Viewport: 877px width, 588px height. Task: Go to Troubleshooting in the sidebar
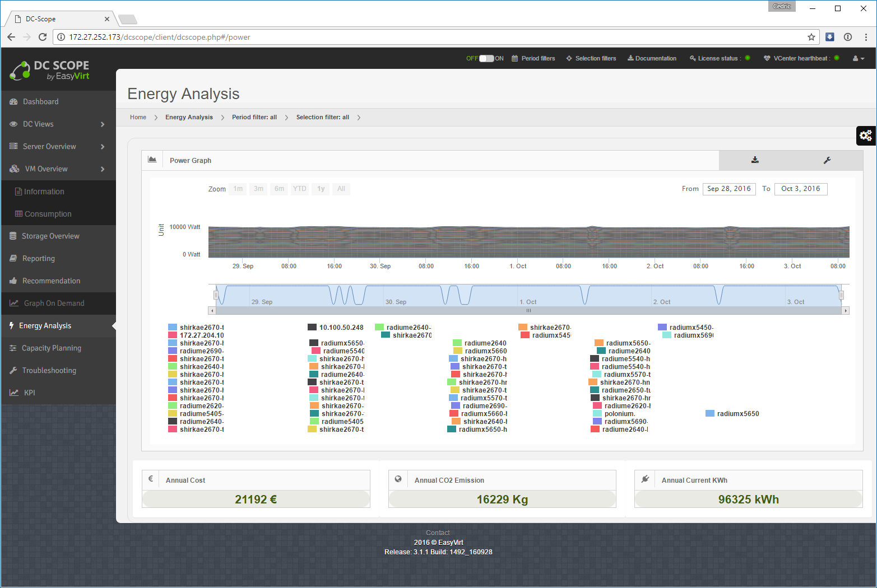(49, 371)
